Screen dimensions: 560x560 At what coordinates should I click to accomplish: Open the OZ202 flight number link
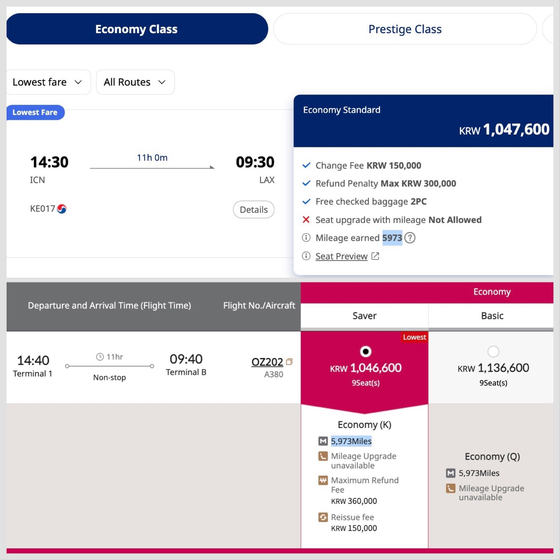267,362
